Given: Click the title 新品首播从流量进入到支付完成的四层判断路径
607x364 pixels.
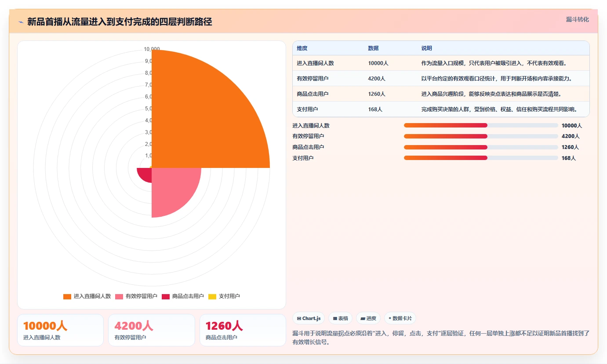Looking at the screenshot, I should pyautogui.click(x=120, y=22).
